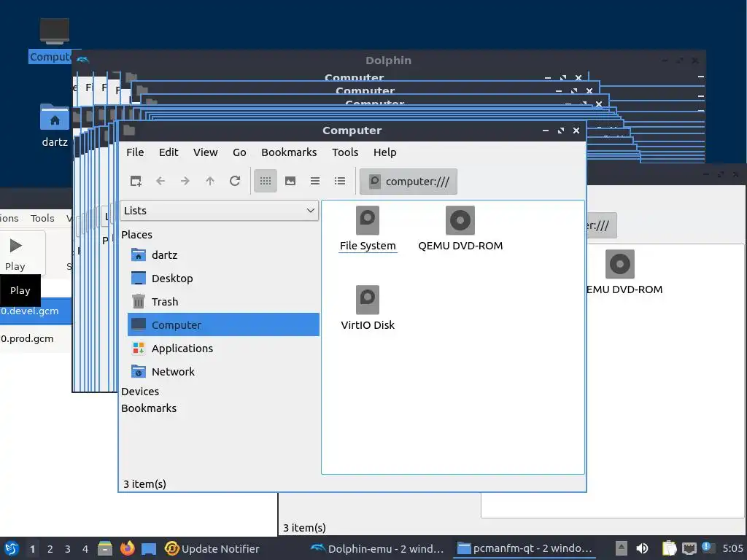747x560 pixels.
Task: Switch to icon view mode
Action: tap(266, 181)
